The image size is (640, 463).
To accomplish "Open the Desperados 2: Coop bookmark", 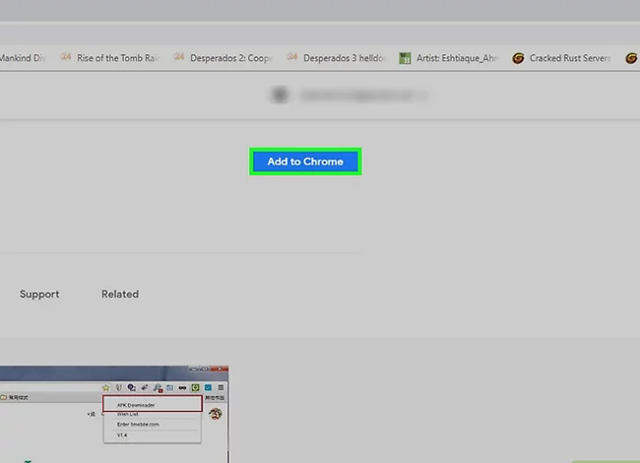I will [232, 58].
